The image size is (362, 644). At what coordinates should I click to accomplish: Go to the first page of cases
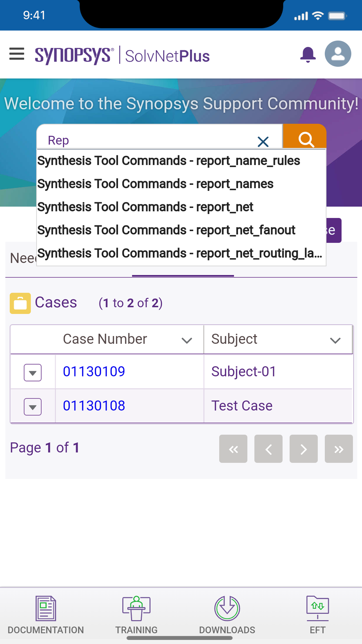233,449
